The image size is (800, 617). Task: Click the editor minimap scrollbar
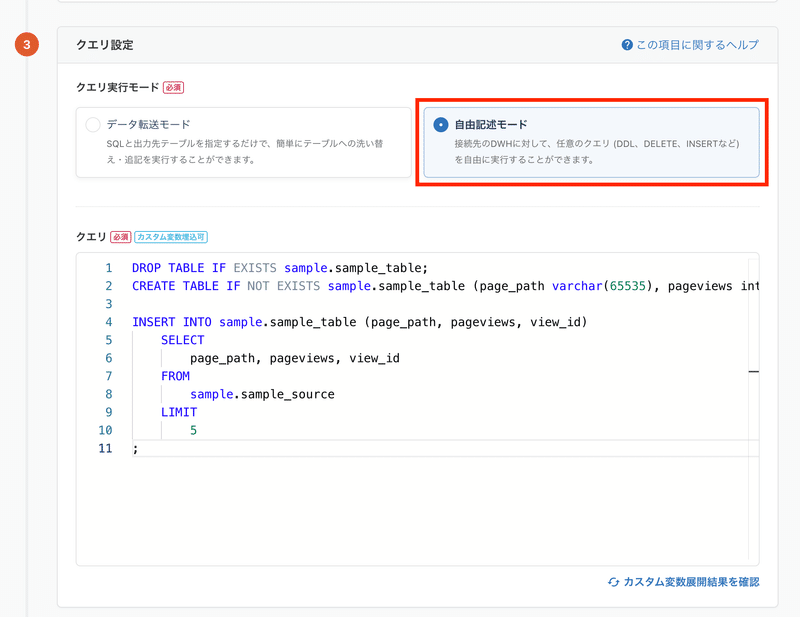754,408
